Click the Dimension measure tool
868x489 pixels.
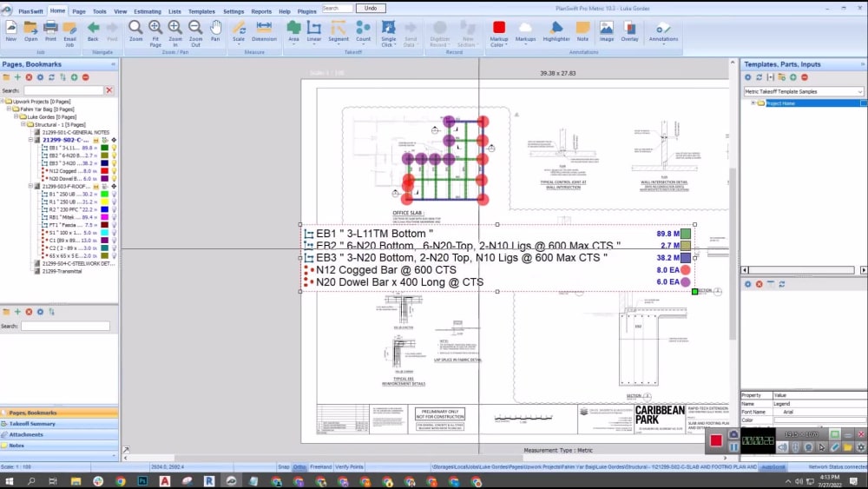pyautogui.click(x=264, y=31)
